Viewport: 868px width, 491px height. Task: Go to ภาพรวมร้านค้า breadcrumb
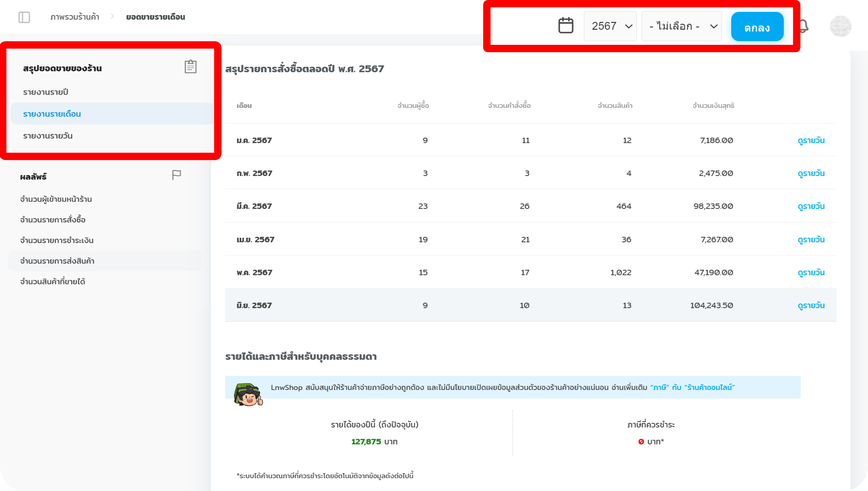click(x=75, y=17)
